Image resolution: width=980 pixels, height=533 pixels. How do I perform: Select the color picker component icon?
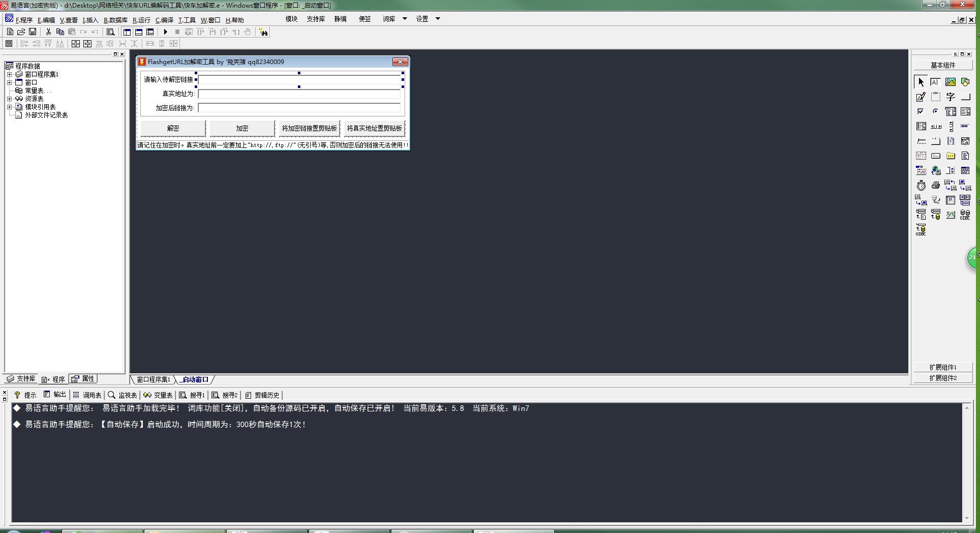(921, 170)
